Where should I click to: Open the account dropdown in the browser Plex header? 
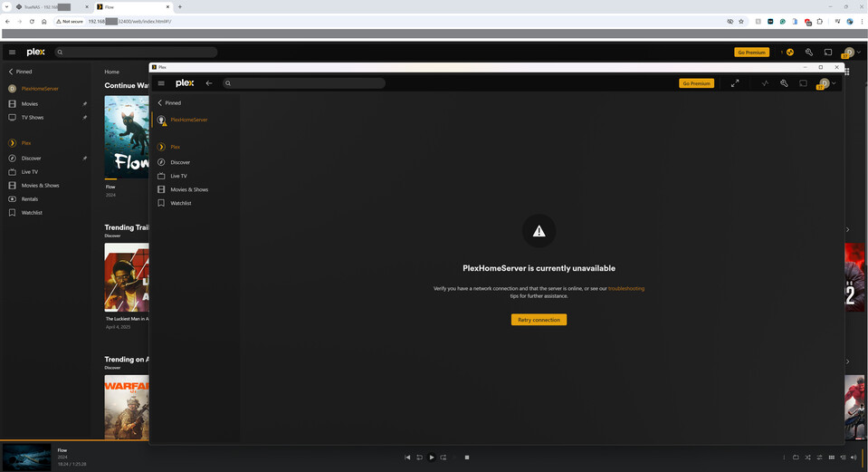[x=852, y=52]
